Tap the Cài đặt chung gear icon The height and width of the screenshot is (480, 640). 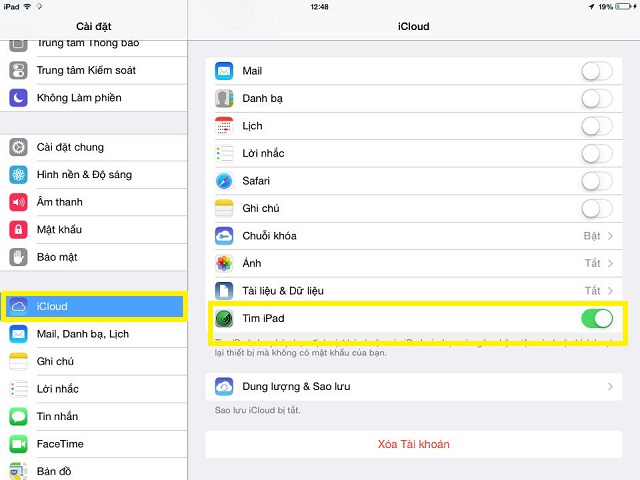point(18,147)
